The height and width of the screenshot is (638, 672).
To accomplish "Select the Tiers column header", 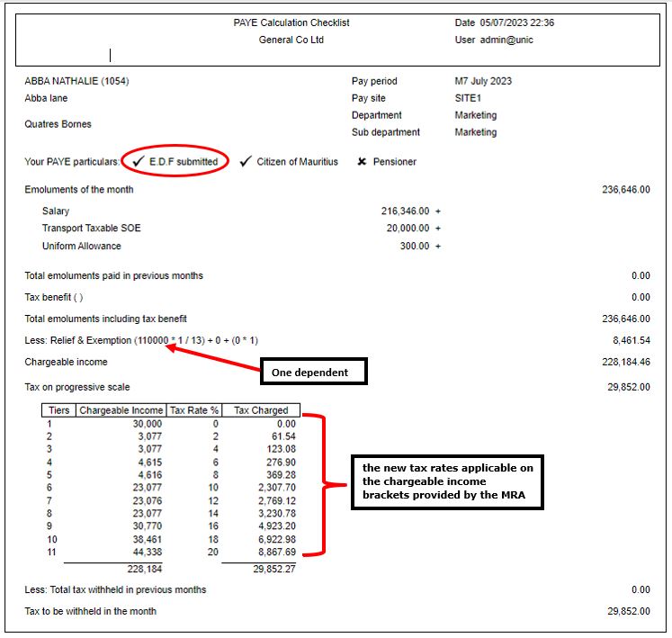I will tap(57, 410).
